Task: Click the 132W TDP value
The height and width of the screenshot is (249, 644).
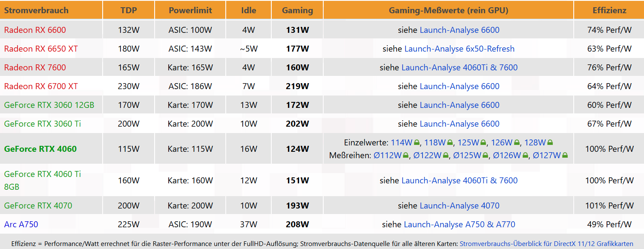Action: 129,30
